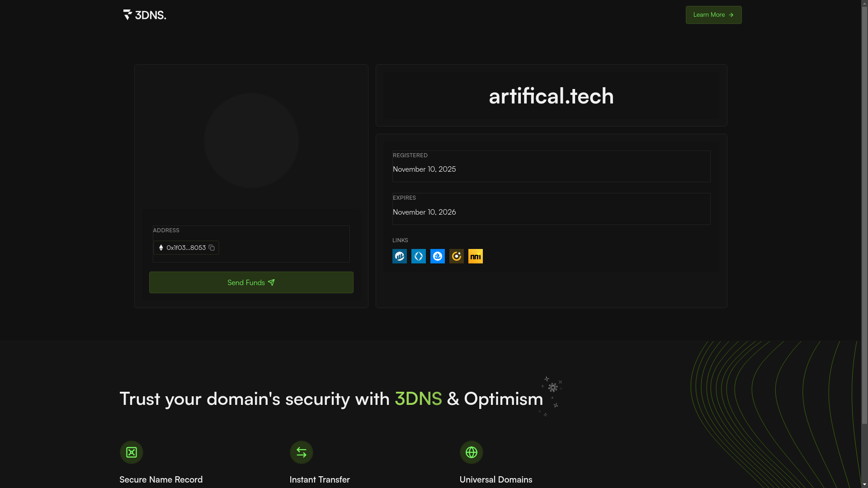This screenshot has height=488, width=868.
Task: Click the Instant Transfer heading
Action: (x=320, y=479)
